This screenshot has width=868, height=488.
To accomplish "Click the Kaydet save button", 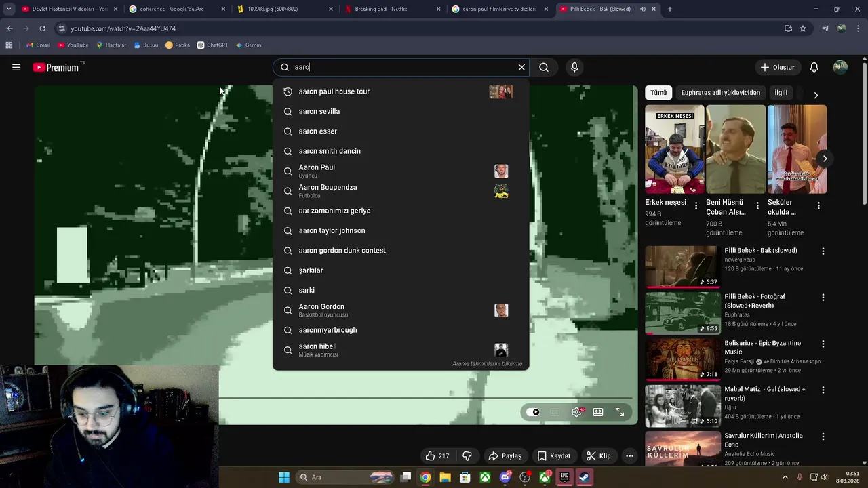I will [x=554, y=456].
